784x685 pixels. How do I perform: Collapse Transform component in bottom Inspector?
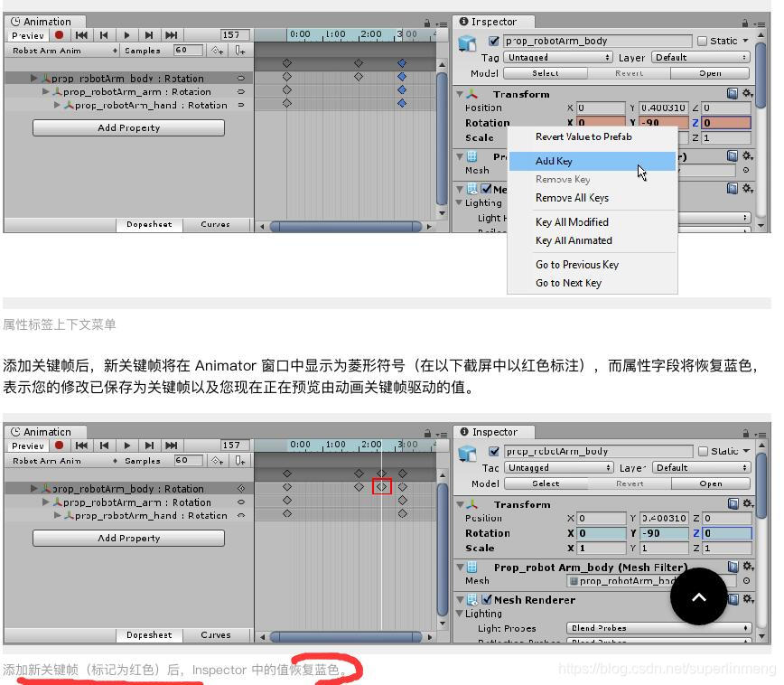click(x=460, y=504)
